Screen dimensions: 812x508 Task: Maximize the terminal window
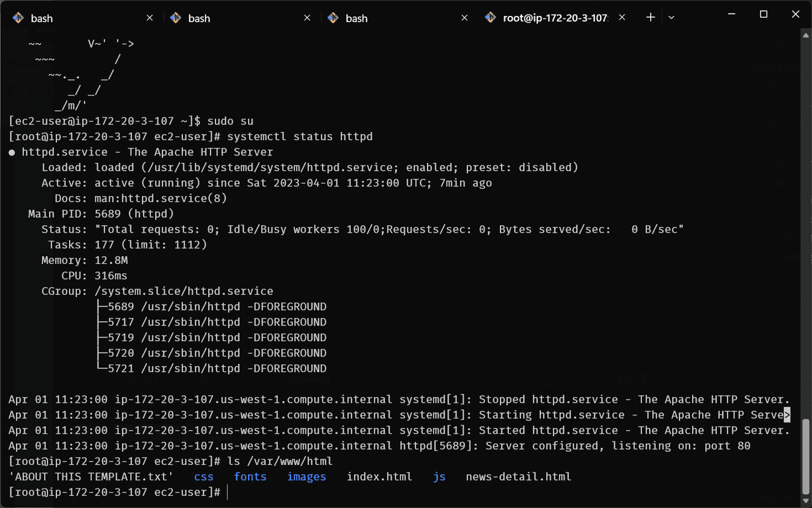tap(764, 14)
